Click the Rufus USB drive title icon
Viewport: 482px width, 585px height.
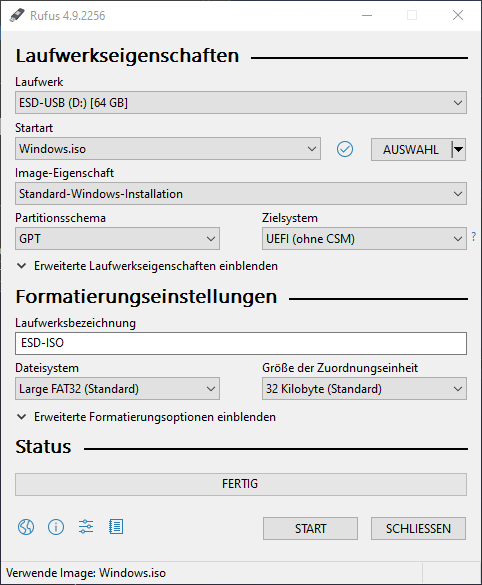[x=16, y=15]
